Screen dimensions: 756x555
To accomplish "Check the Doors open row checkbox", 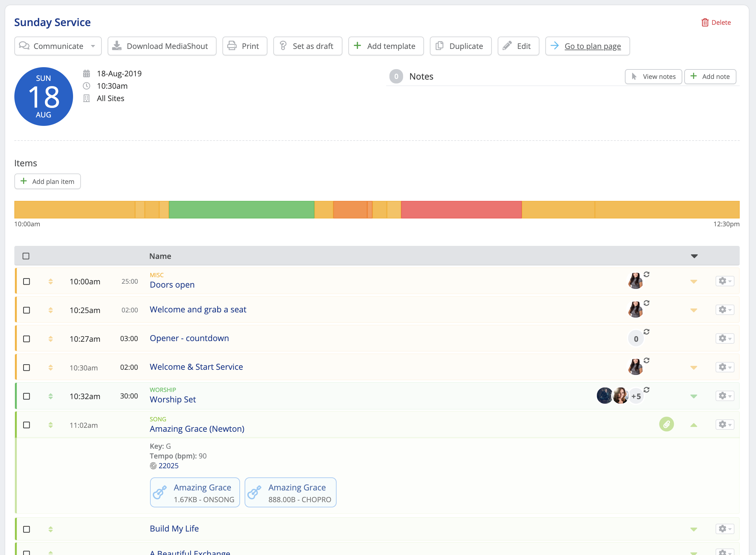I will [x=26, y=281].
